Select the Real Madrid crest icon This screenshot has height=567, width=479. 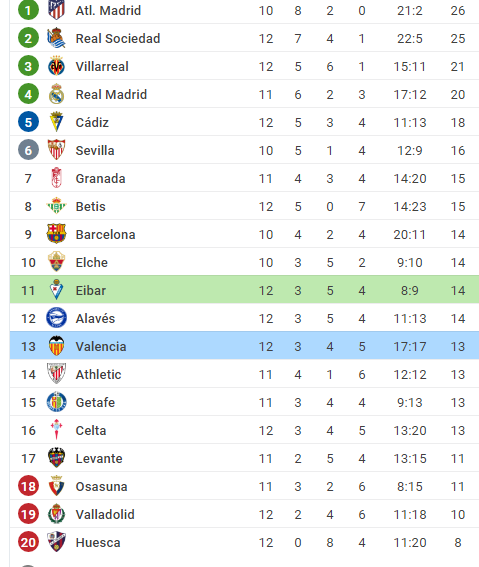tap(56, 94)
